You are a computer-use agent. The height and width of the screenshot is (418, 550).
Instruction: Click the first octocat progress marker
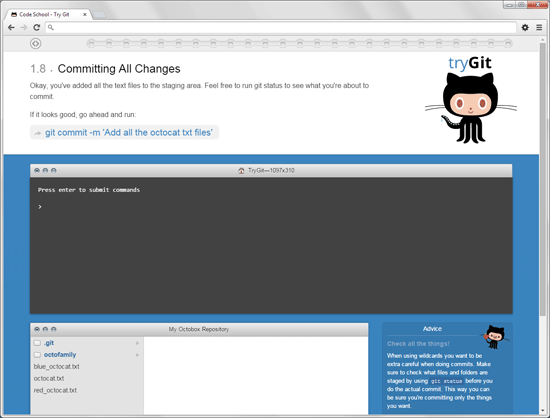point(91,43)
